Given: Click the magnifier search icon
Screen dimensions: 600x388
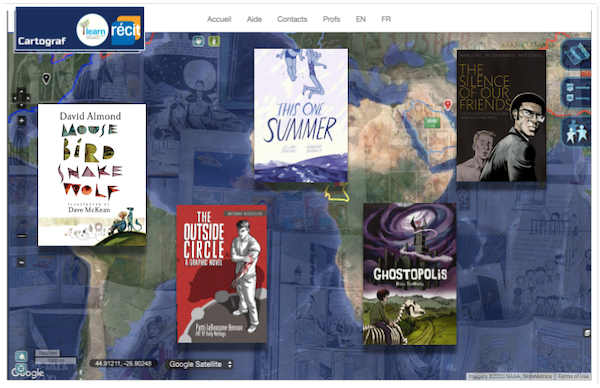Looking at the screenshot, I should click(x=21, y=356).
